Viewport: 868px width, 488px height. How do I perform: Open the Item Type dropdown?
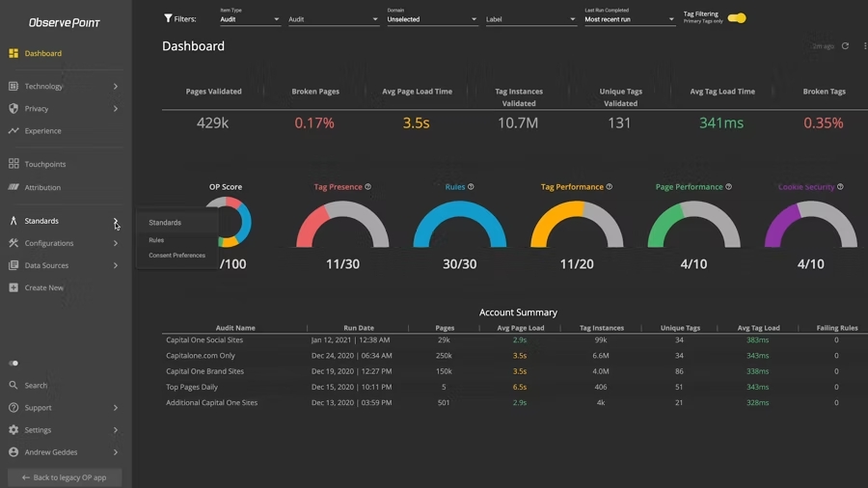coord(250,19)
